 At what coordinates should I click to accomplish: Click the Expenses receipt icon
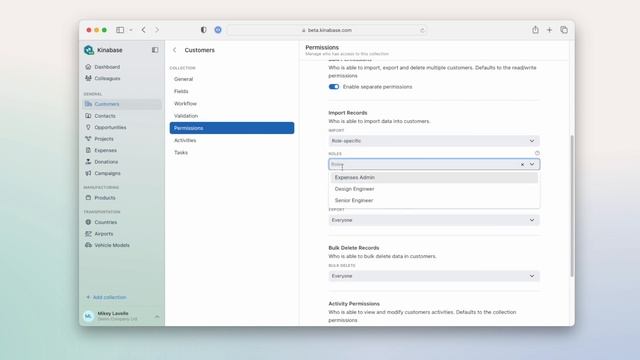click(88, 150)
